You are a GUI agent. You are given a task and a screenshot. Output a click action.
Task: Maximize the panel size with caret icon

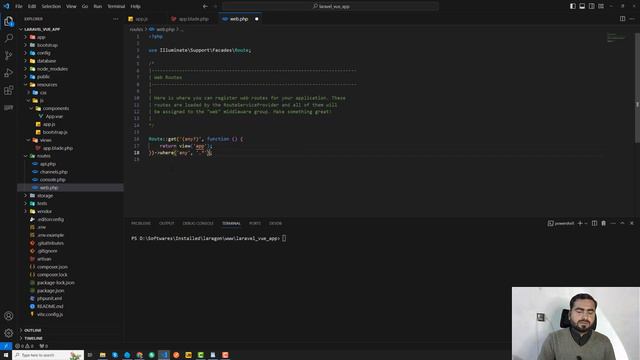coord(622,223)
